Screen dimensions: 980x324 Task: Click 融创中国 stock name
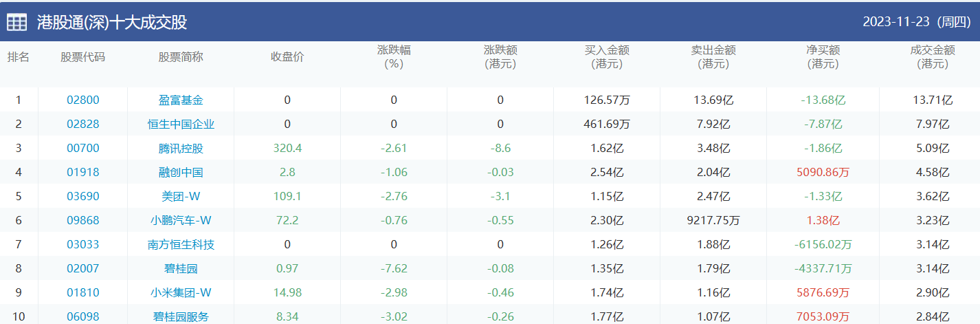[x=181, y=172]
